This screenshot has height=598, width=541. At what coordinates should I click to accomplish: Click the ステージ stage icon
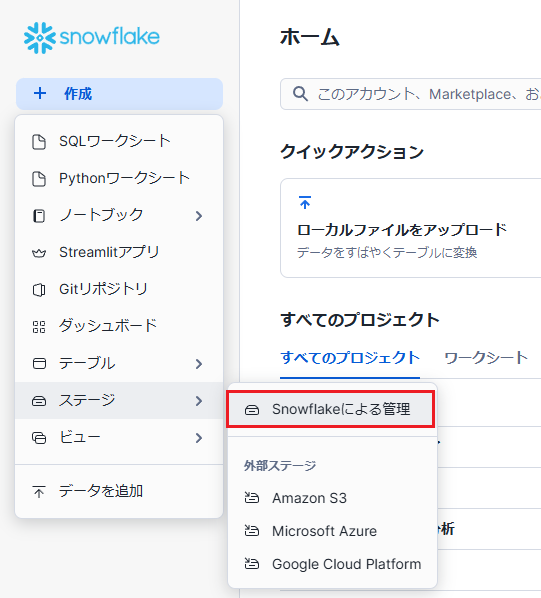(x=39, y=401)
